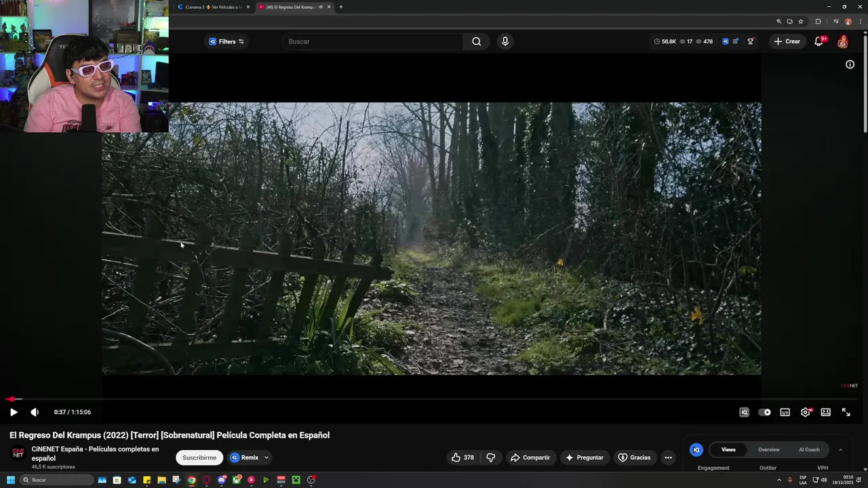The image size is (868, 488).
Task: Open the YouTube account avatar menu
Action: point(842,41)
